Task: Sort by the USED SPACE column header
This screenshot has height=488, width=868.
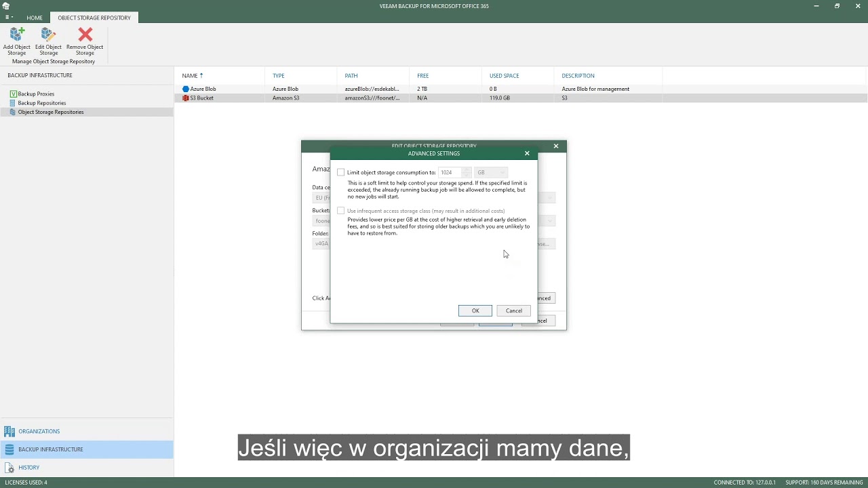Action: 504,75
